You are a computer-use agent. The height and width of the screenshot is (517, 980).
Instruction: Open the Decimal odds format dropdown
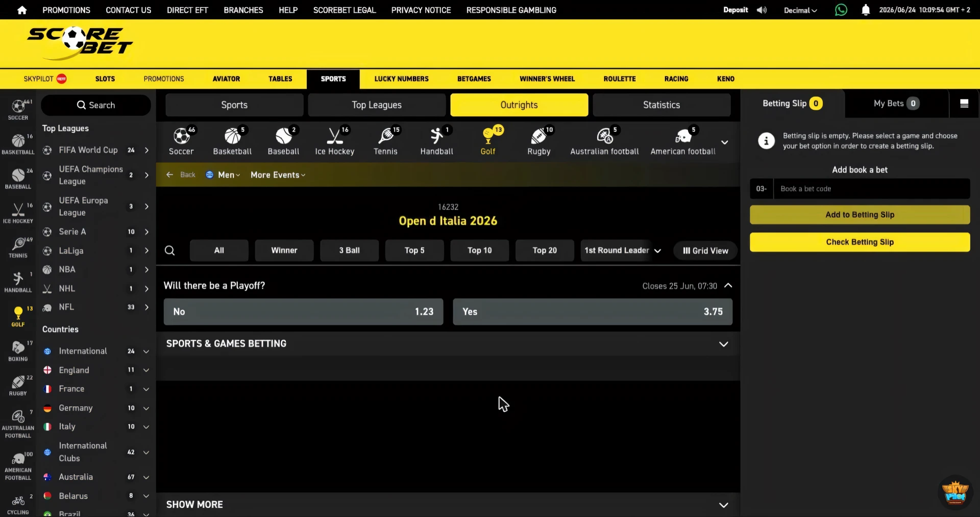pyautogui.click(x=800, y=10)
